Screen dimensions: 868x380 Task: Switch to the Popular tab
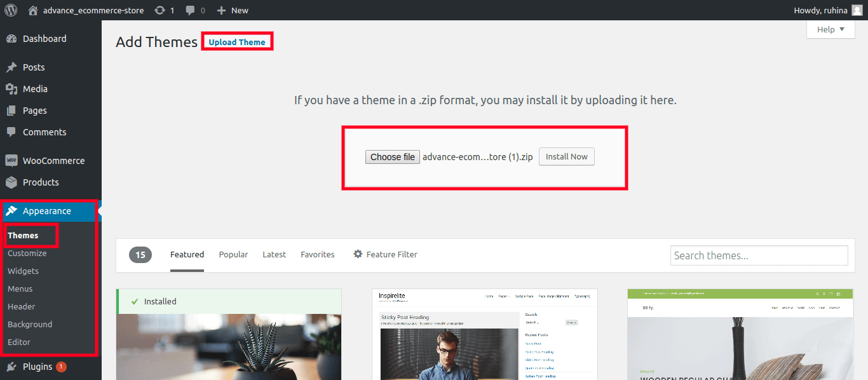pos(233,254)
